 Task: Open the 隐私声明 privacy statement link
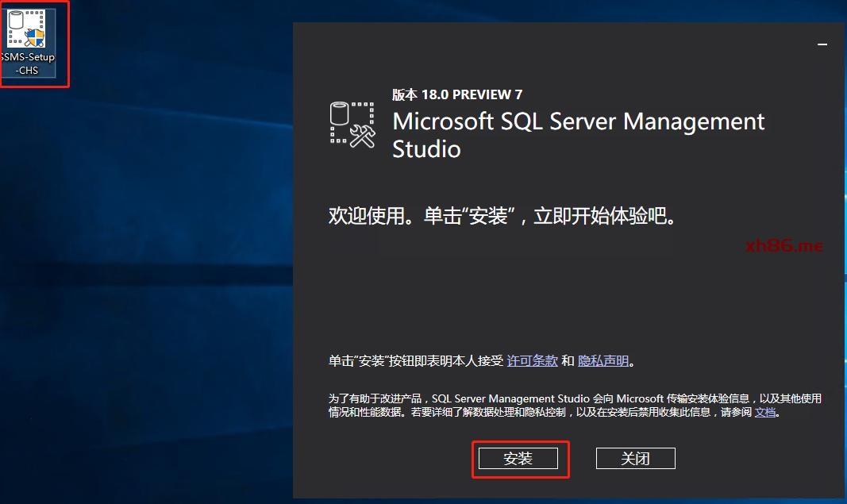coord(603,361)
